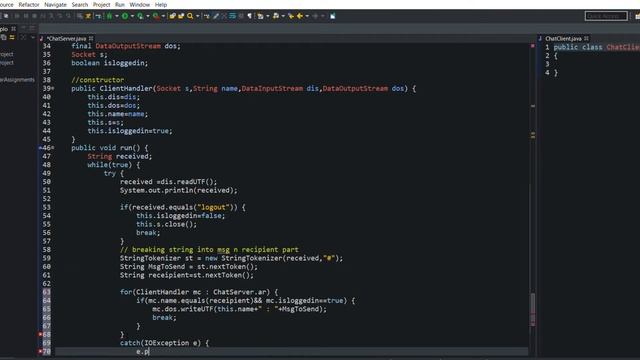Click the green Debug bug icon
The height and width of the screenshot is (360, 640).
(109, 16)
